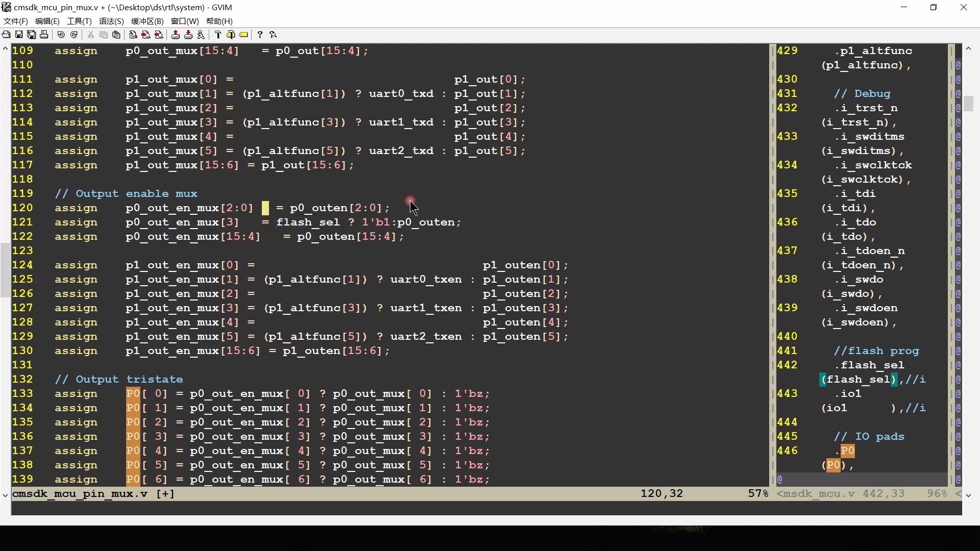The image size is (980, 551).
Task: Redo the edit with toolbar icon
Action: [x=74, y=35]
